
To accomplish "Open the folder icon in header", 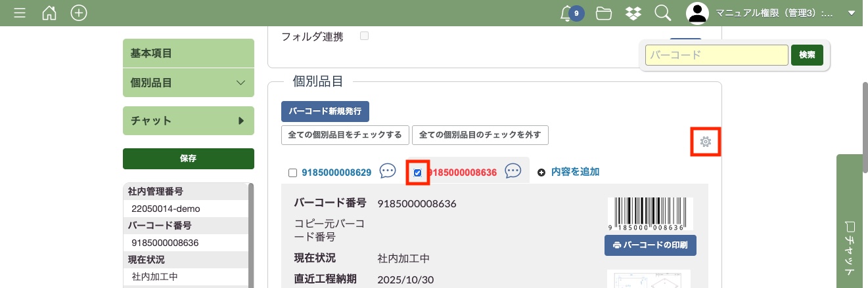I will point(603,13).
